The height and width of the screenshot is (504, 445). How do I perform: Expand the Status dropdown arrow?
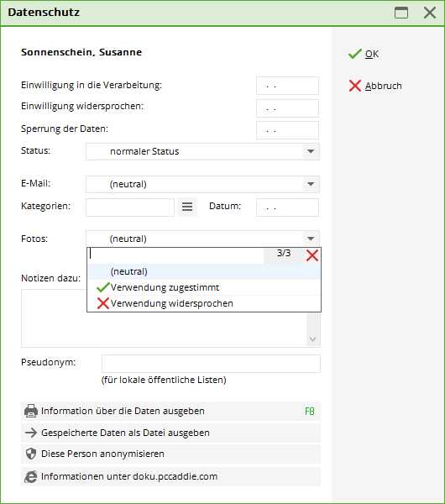(x=311, y=151)
